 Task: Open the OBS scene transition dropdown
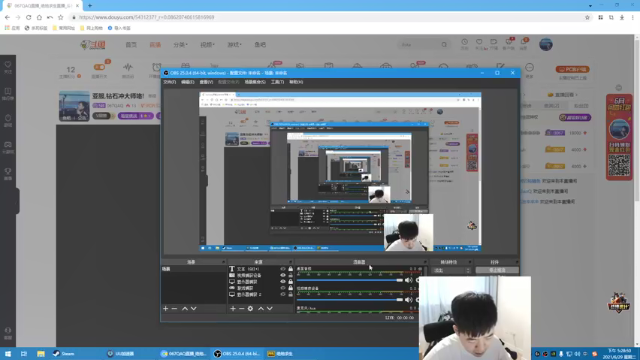coord(451,271)
